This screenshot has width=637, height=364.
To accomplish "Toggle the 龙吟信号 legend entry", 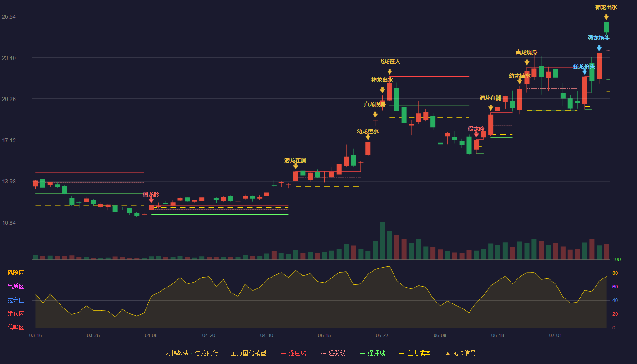I will 460,353.
